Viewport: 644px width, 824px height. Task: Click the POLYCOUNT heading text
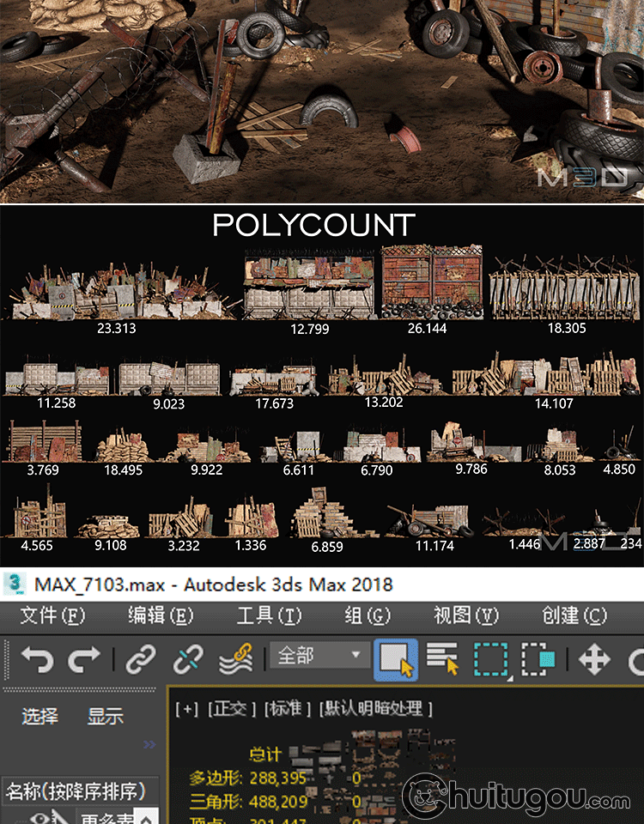[314, 225]
